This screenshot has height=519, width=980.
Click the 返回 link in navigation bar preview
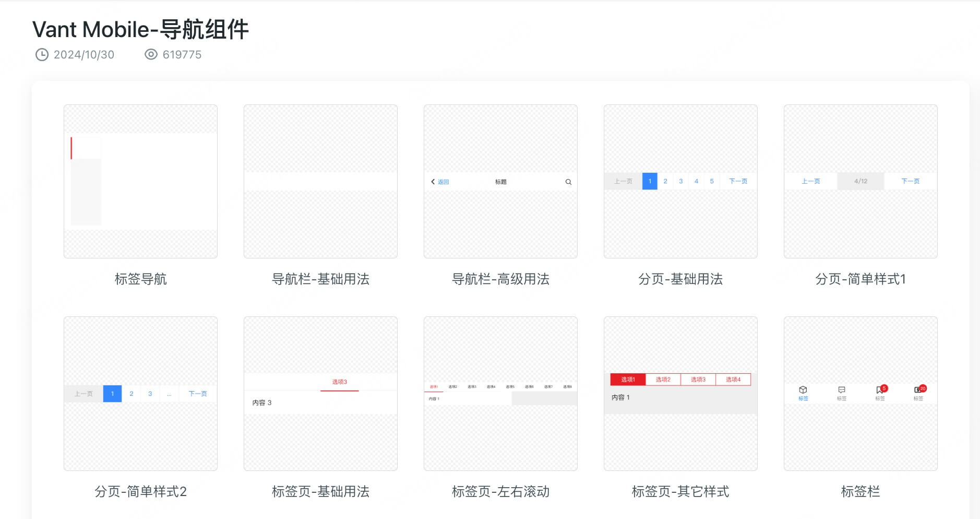(444, 182)
